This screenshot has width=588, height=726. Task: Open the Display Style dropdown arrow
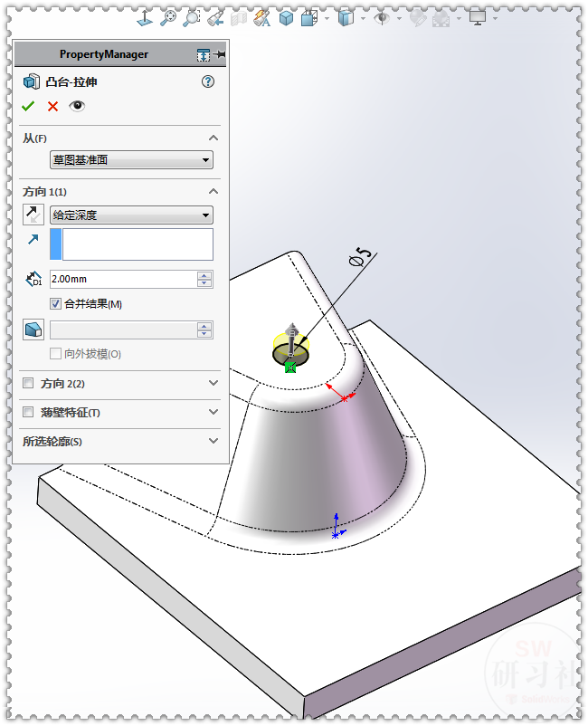(363, 18)
